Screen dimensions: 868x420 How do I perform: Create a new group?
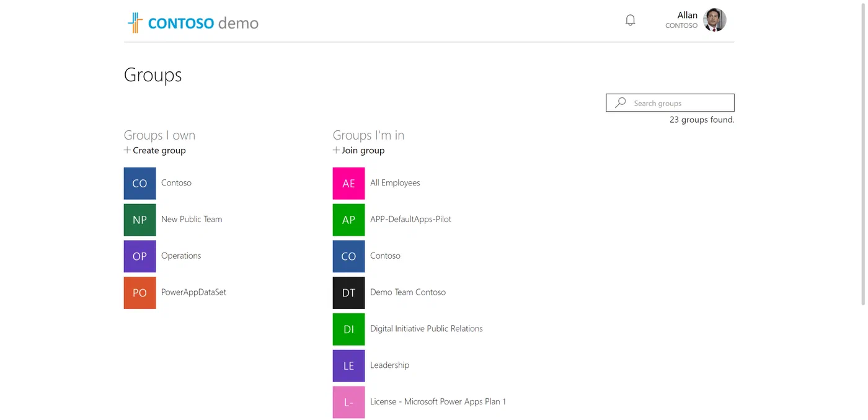click(155, 150)
